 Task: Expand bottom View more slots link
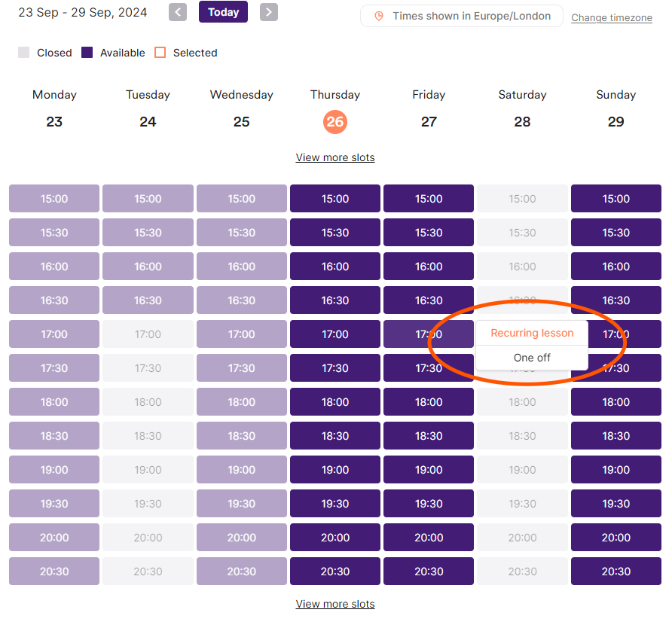pos(335,604)
